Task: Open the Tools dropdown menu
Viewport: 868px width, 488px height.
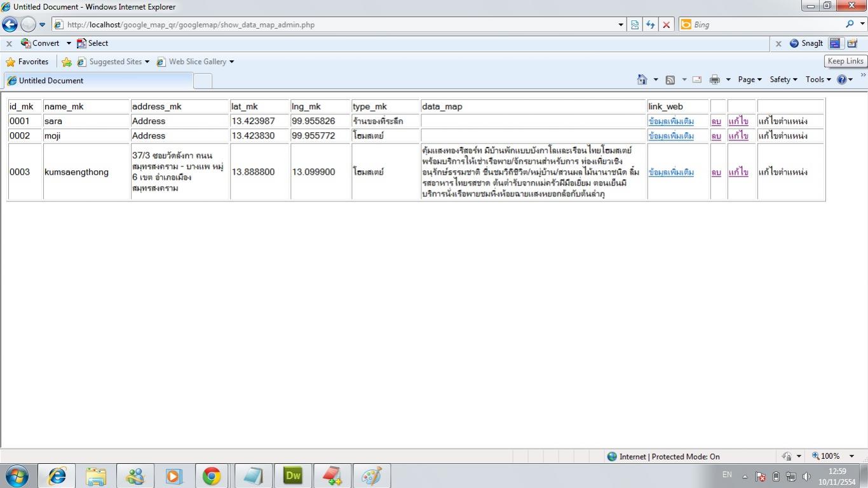Action: [x=818, y=79]
